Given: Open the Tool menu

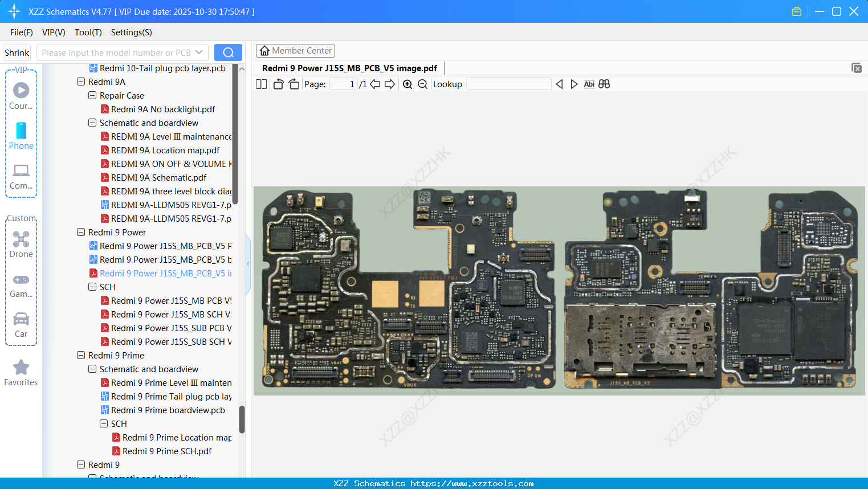Looking at the screenshot, I should 87,32.
